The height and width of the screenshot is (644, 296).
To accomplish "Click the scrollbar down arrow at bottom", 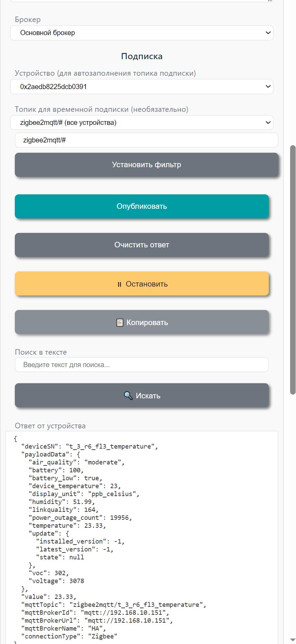I will [293, 640].
